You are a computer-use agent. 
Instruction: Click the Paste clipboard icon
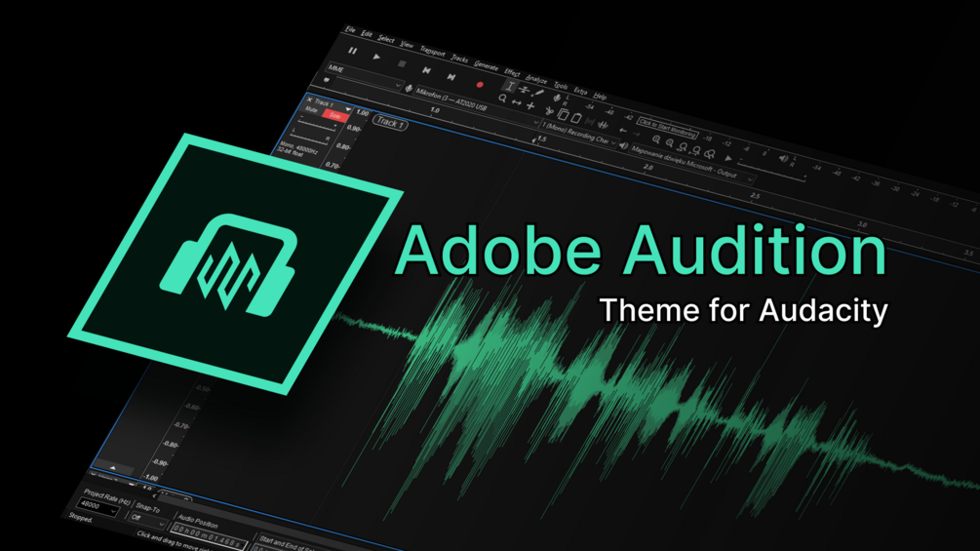tap(575, 118)
